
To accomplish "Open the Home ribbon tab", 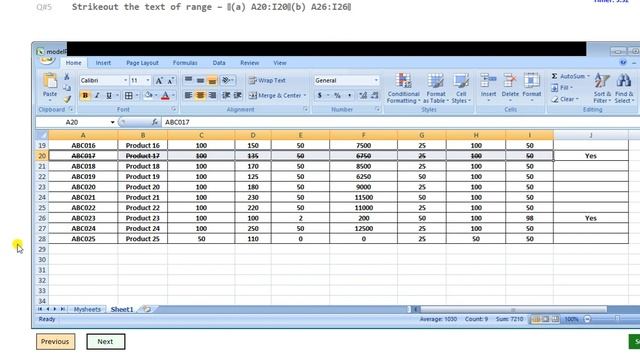I will click(73, 63).
